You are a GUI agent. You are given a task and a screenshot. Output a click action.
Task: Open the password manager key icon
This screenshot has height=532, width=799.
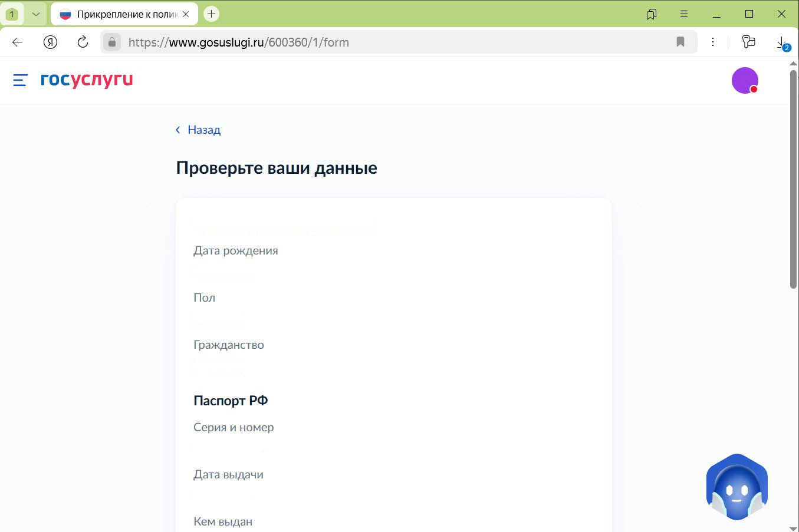748,42
